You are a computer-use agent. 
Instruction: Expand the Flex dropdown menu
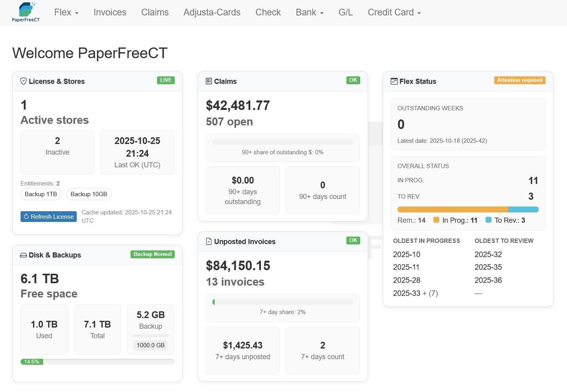pos(66,12)
